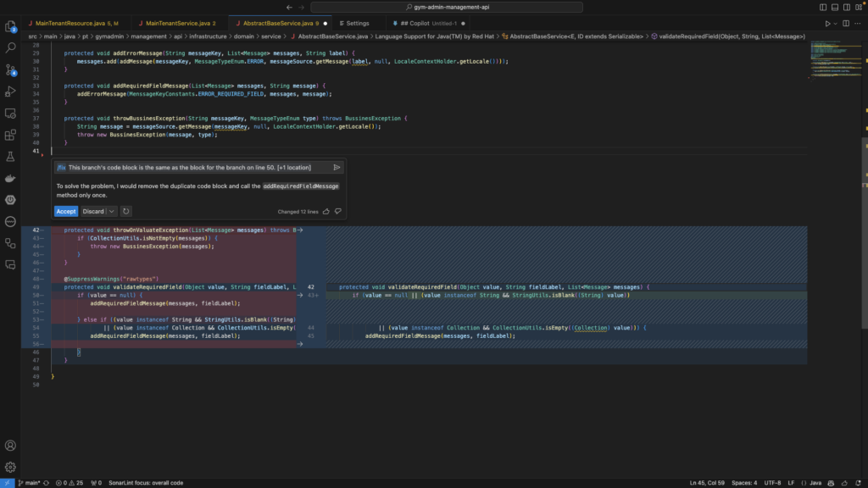Open the Accounts menu

pos(10,446)
